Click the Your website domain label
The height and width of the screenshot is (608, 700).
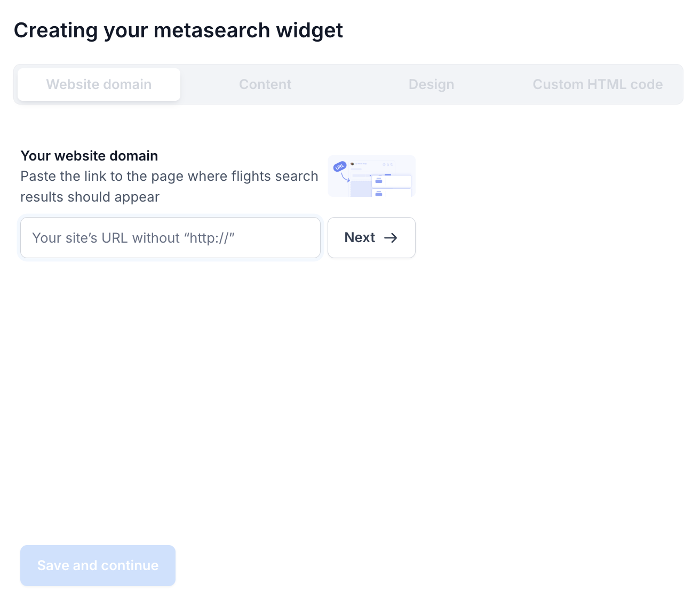click(x=89, y=156)
